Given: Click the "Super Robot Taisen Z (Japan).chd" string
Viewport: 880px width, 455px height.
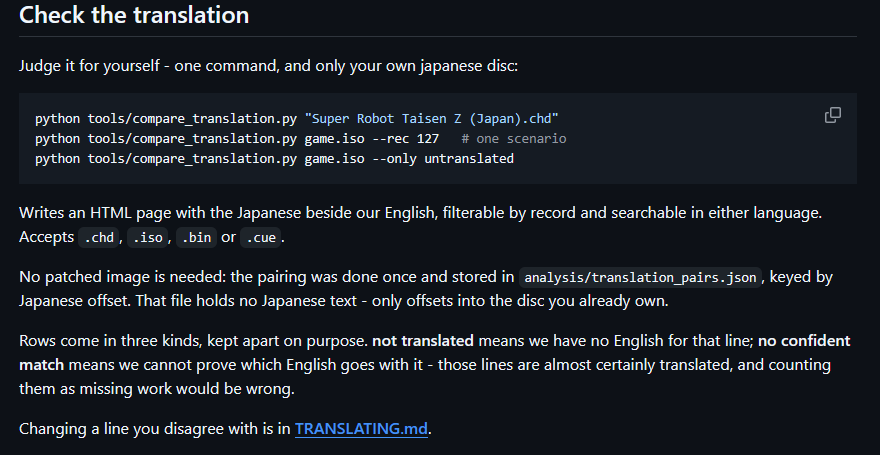Looking at the screenshot, I should (432, 119).
